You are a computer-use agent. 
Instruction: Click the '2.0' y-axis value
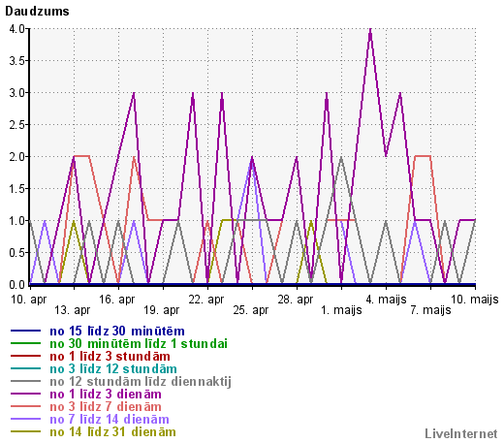coord(17,157)
